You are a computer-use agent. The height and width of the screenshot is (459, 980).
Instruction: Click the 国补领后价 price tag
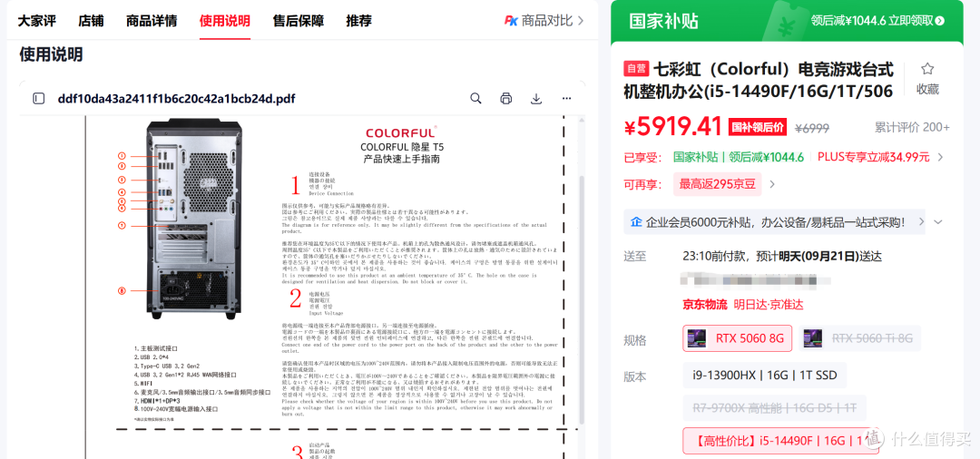[758, 127]
